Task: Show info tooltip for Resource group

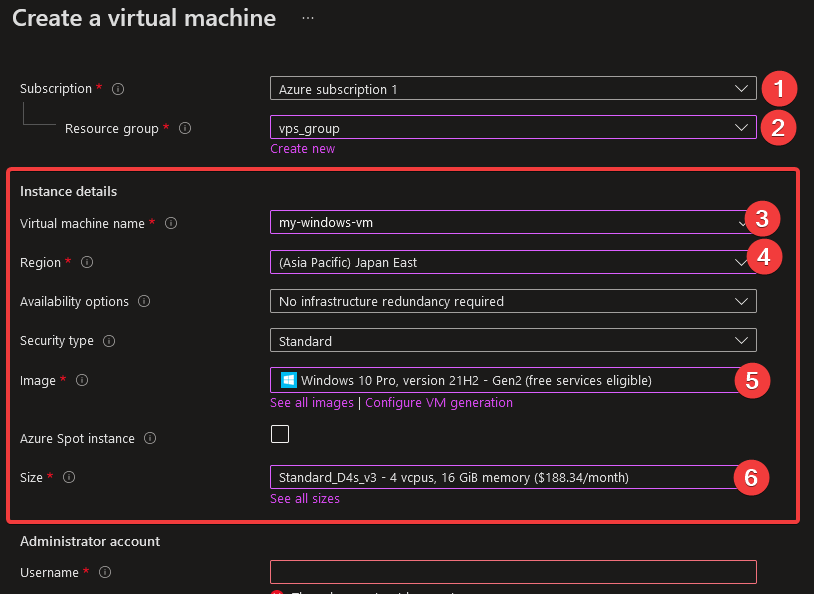Action: (x=185, y=128)
